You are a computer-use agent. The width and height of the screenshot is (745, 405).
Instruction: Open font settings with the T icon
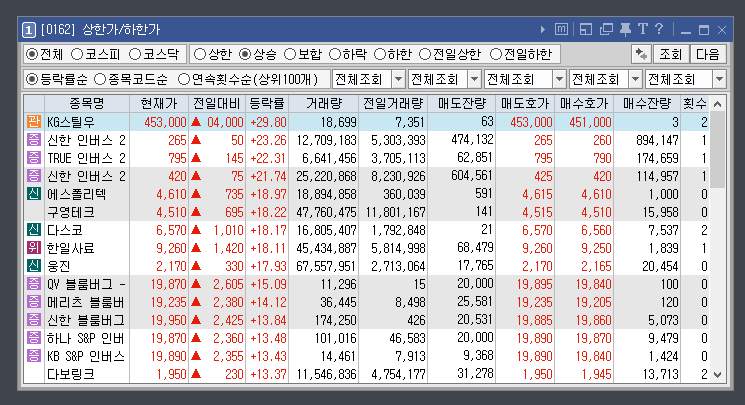642,29
